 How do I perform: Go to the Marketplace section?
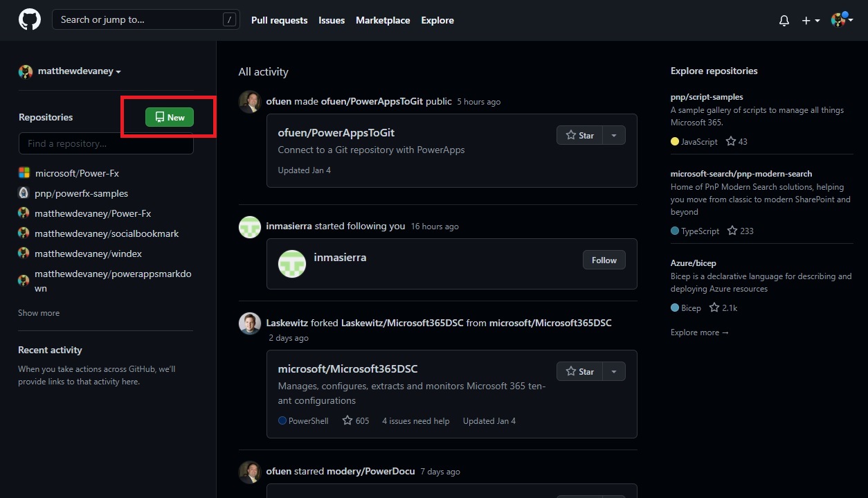coord(383,20)
